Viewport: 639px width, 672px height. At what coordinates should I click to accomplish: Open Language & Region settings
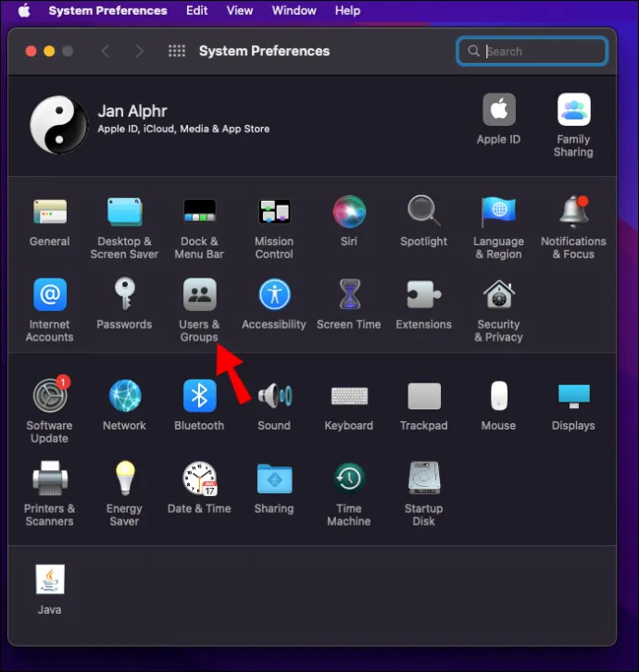(x=499, y=211)
